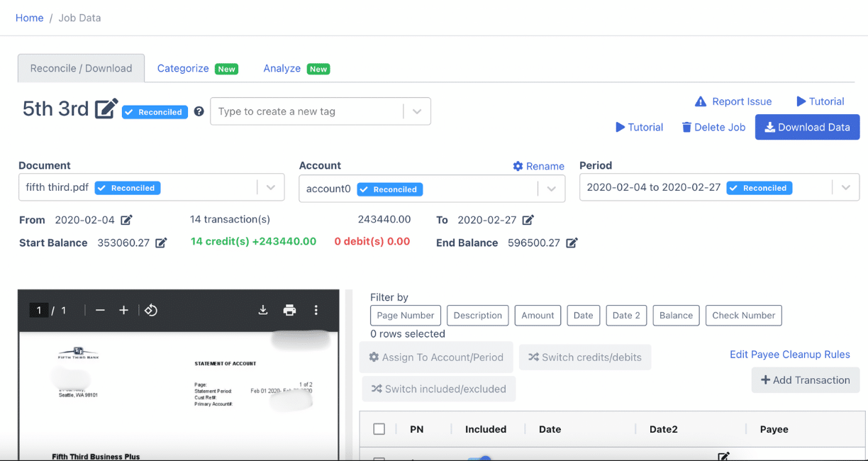868x461 pixels.
Task: Open the Document dropdown
Action: pos(151,187)
